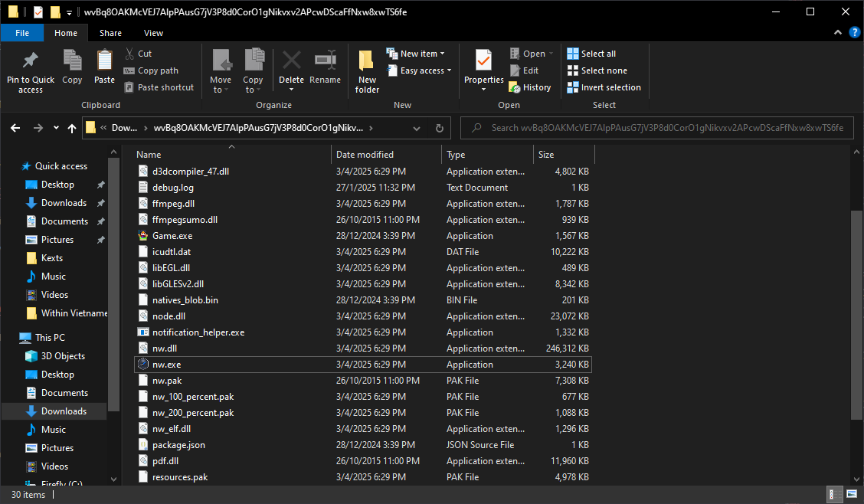Click Pin to Quick access icon
The width and height of the screenshot is (864, 504).
coord(30,61)
